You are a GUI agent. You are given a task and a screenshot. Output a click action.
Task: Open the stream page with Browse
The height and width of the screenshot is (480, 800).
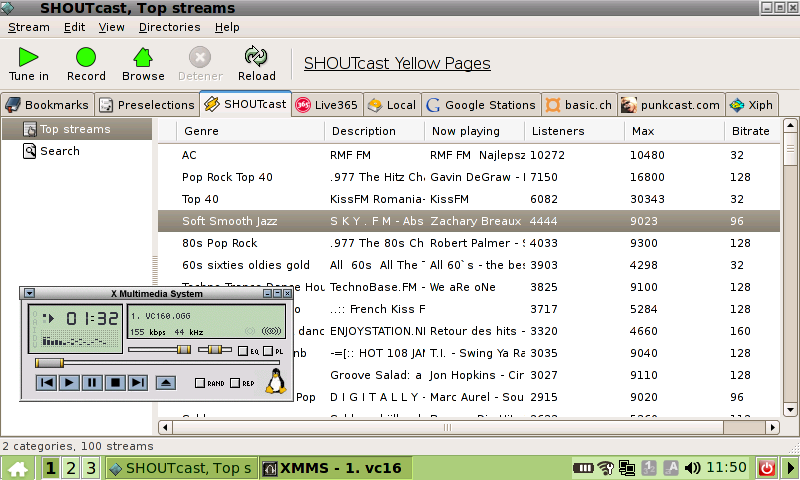143,64
